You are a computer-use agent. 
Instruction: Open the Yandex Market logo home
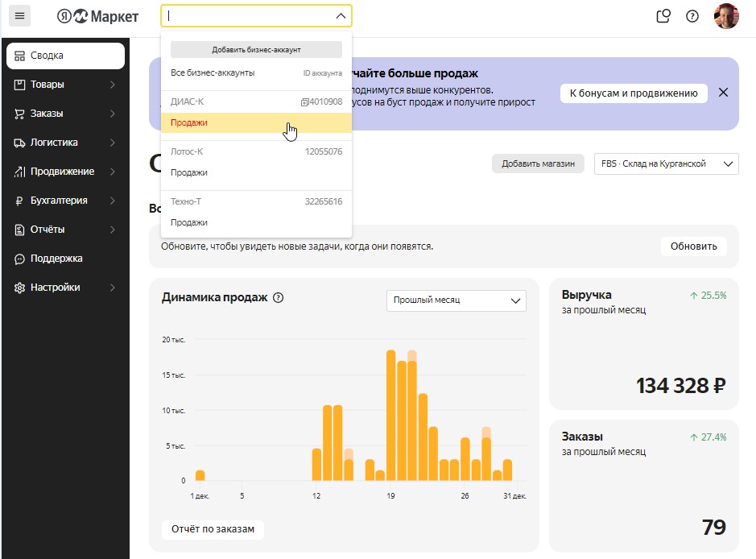click(98, 16)
